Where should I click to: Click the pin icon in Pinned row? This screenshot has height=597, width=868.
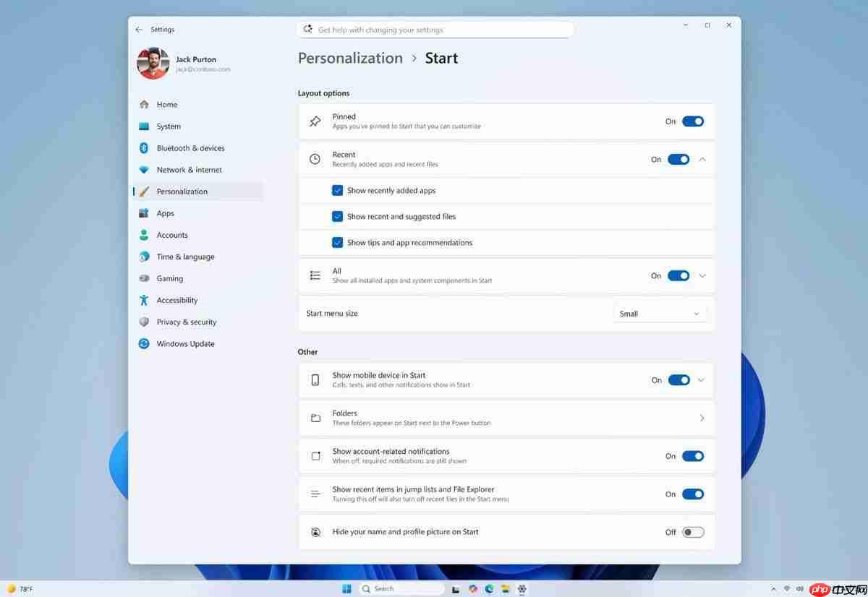click(315, 121)
